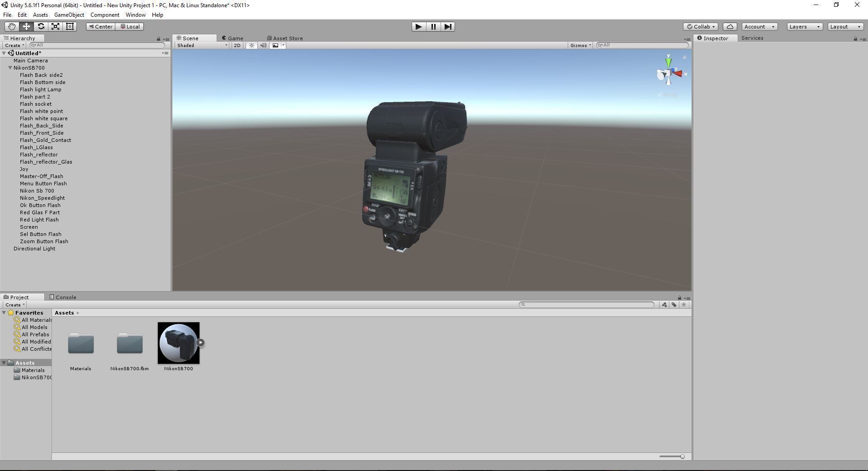Select the Move tool
This screenshot has width=868, height=471.
click(26, 27)
